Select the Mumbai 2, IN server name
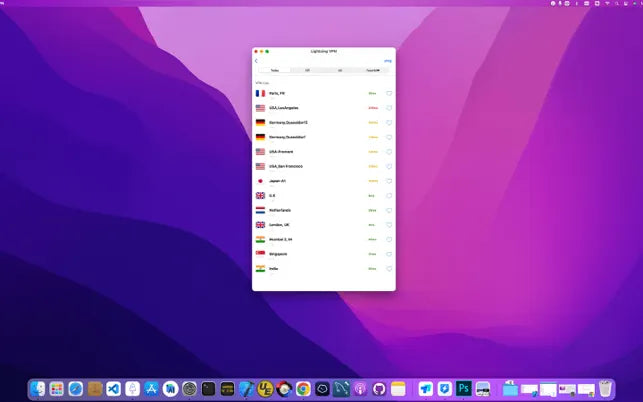 tap(280, 240)
